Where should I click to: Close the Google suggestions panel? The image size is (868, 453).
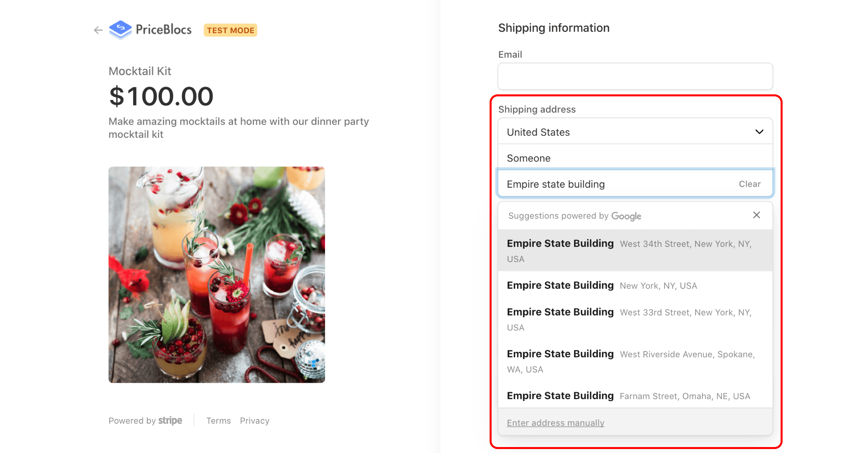(x=756, y=215)
